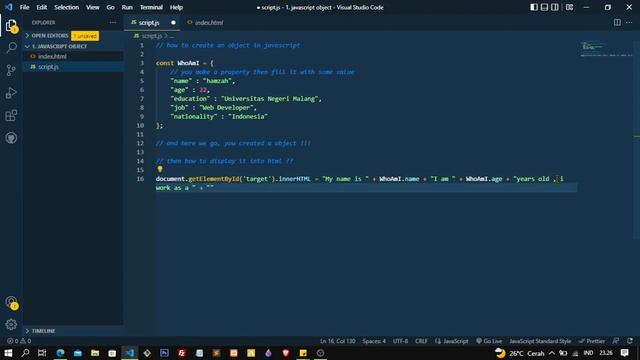
Task: Click Go Live in status bar
Action: [x=489, y=341]
